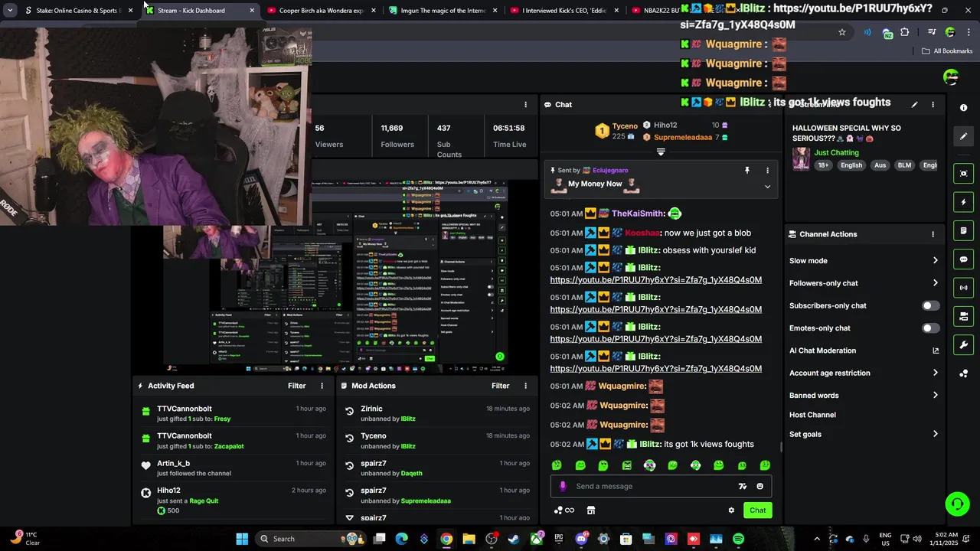Open stream preview three-dot menu
Viewport: 980px width, 551px height.
click(525, 105)
